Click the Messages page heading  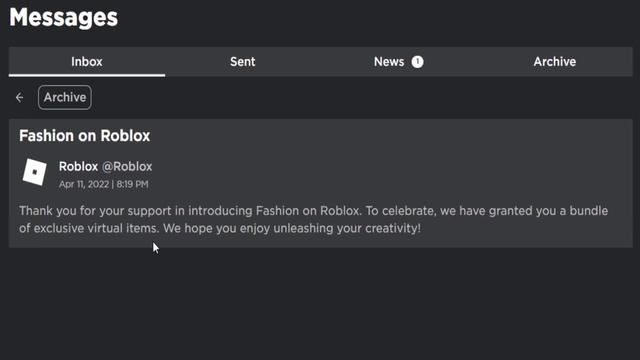point(64,18)
